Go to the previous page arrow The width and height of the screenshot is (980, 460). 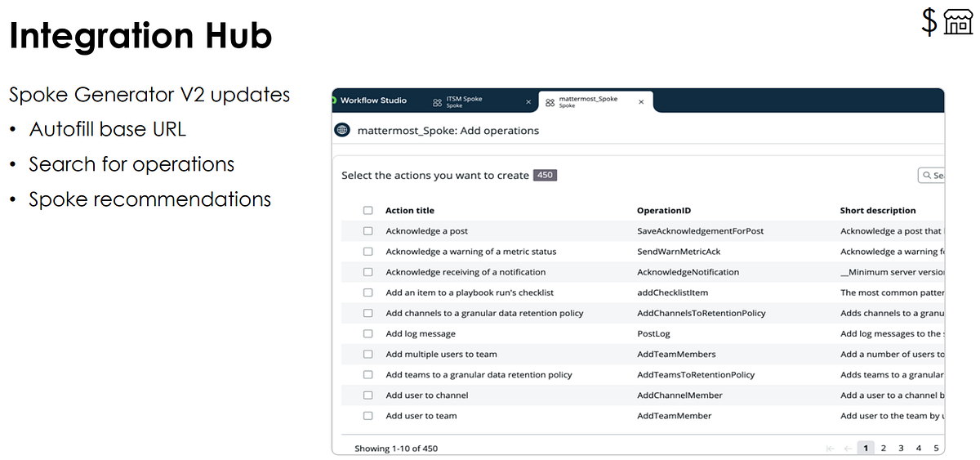[x=847, y=449]
